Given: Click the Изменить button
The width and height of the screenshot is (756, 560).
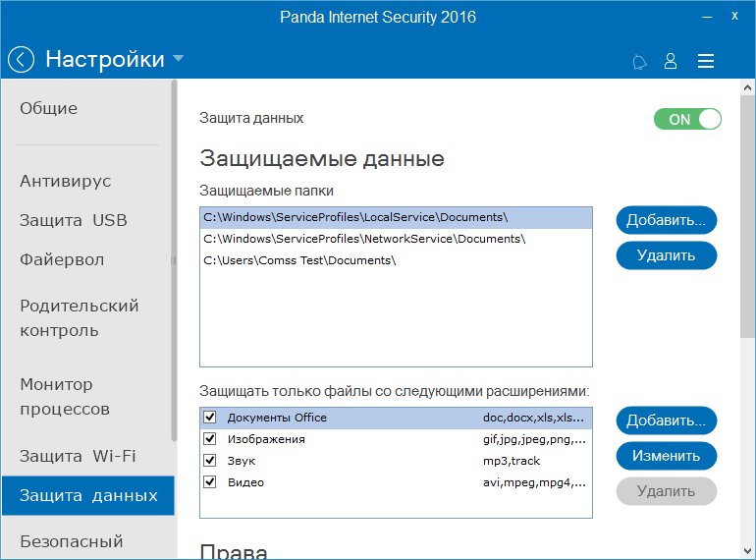Looking at the screenshot, I should click(x=667, y=456).
